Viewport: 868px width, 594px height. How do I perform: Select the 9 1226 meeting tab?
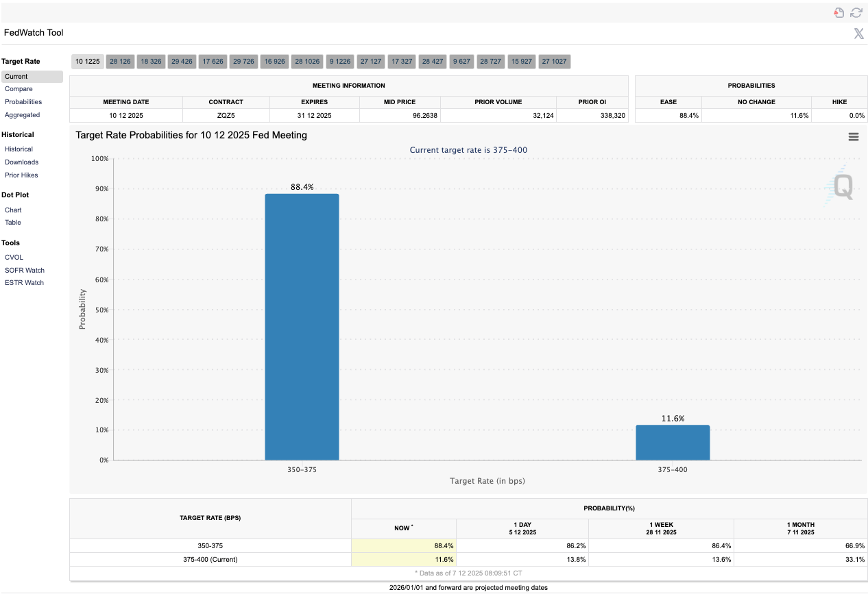click(x=339, y=62)
